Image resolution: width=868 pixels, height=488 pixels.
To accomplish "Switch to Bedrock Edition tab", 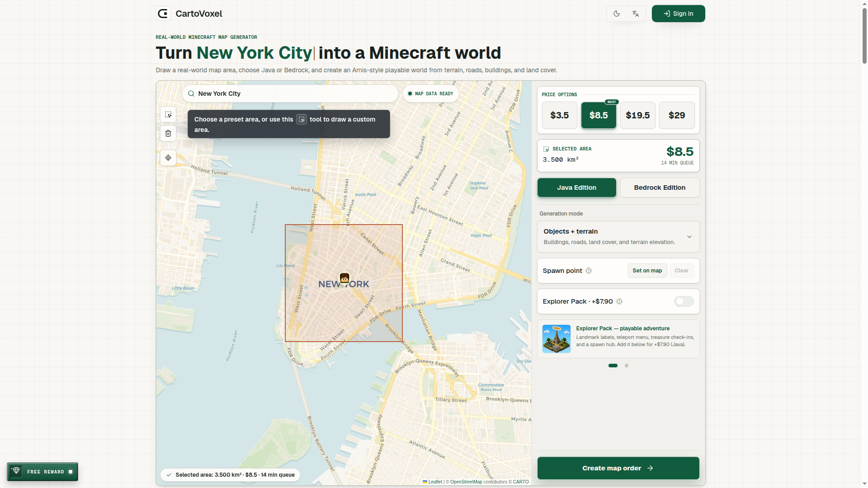I will point(660,188).
